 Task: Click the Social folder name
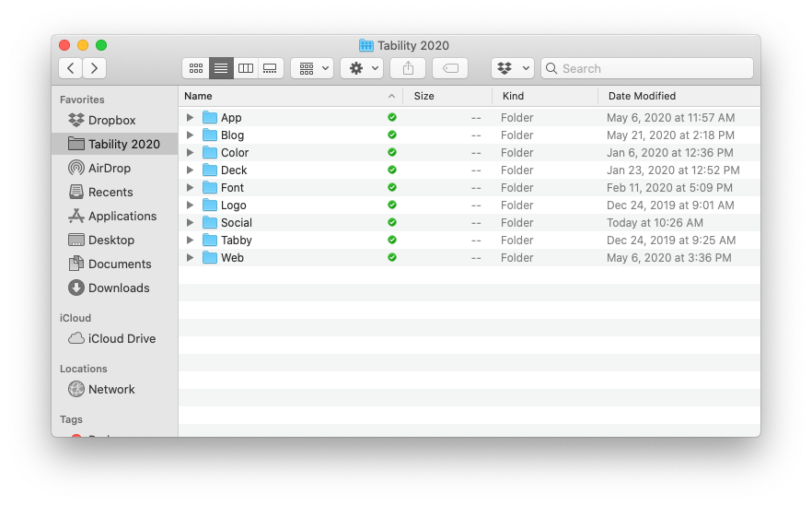237,223
